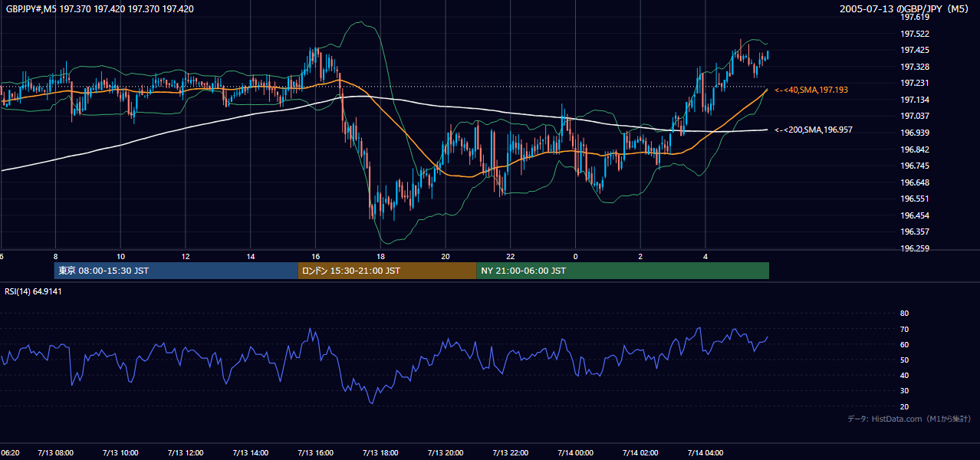Viewport: 980px width, 460px height.
Task: Click the RSI(14) 64.9141 indicator label
Action: 33,291
